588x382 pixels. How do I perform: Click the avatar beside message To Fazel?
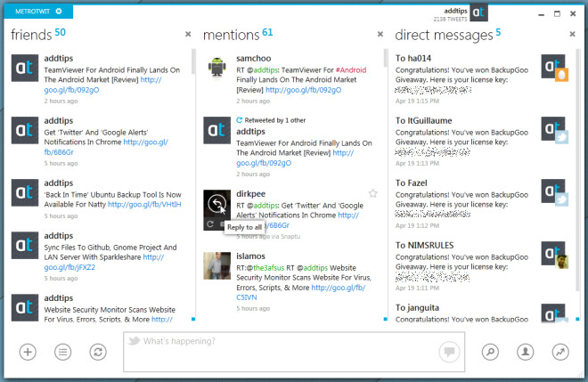coord(554,192)
